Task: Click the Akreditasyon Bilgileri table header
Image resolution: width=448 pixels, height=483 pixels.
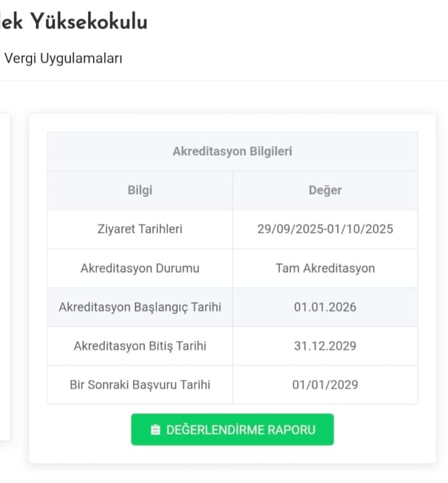Action: click(232, 152)
